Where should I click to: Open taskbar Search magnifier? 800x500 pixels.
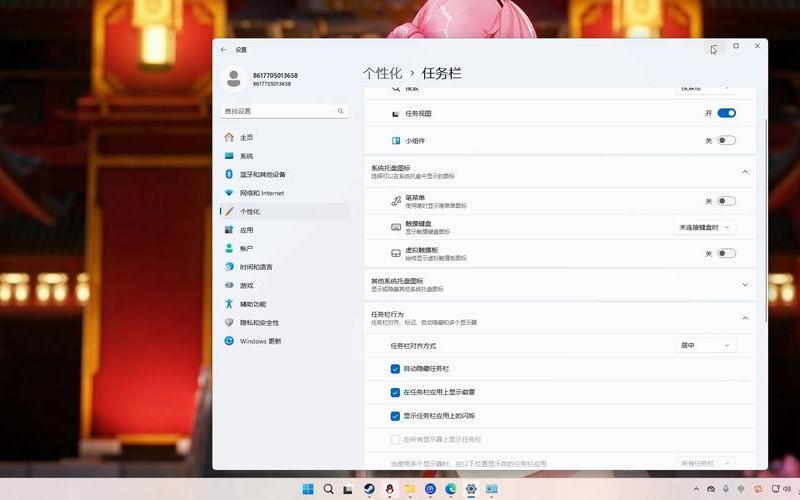point(329,489)
